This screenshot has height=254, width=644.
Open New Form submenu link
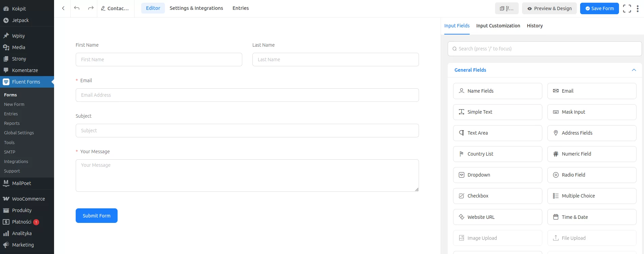[x=14, y=105]
